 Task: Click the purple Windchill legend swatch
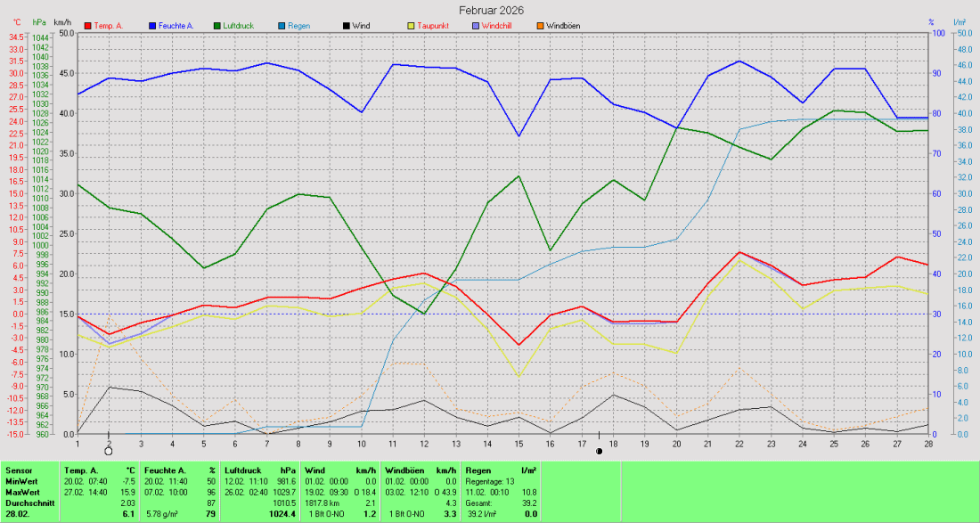[x=476, y=26]
